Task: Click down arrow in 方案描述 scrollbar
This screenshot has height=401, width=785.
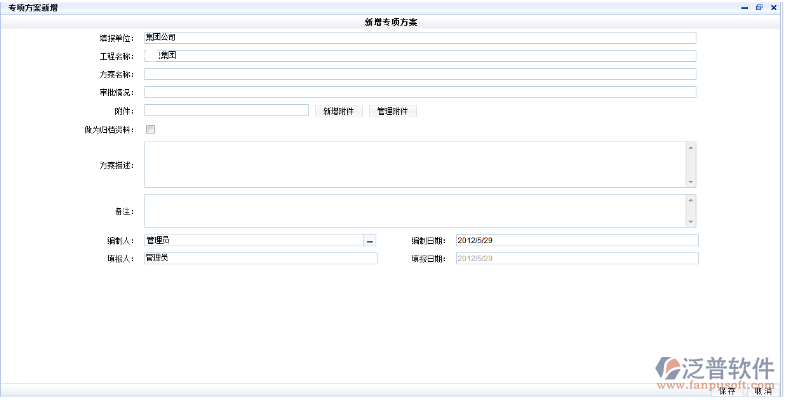Action: (x=690, y=181)
